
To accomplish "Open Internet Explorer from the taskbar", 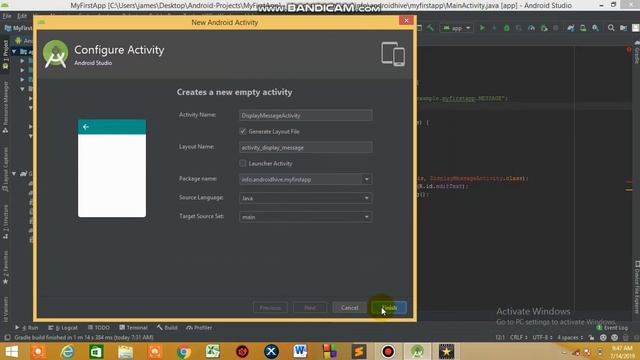I will point(67,351).
